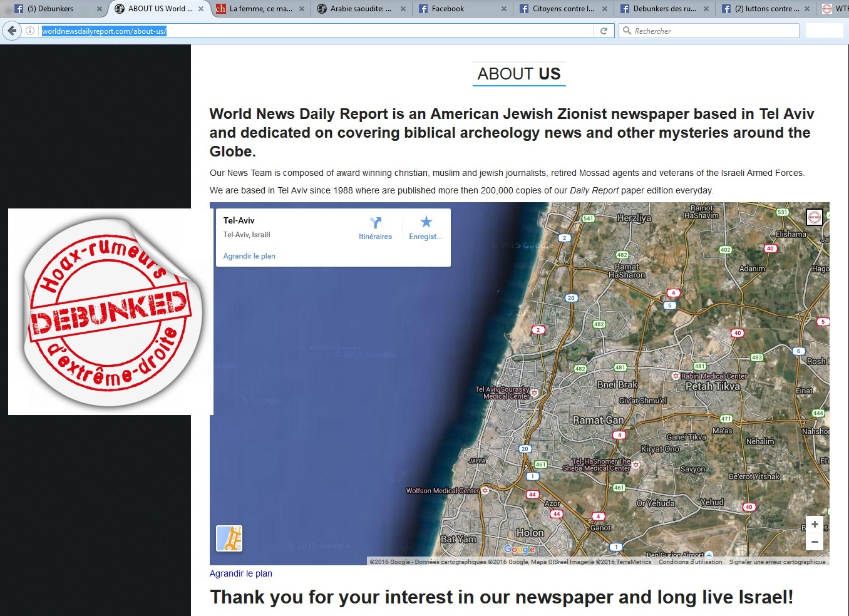
Task: Close the Facebook tab
Action: click(x=504, y=9)
